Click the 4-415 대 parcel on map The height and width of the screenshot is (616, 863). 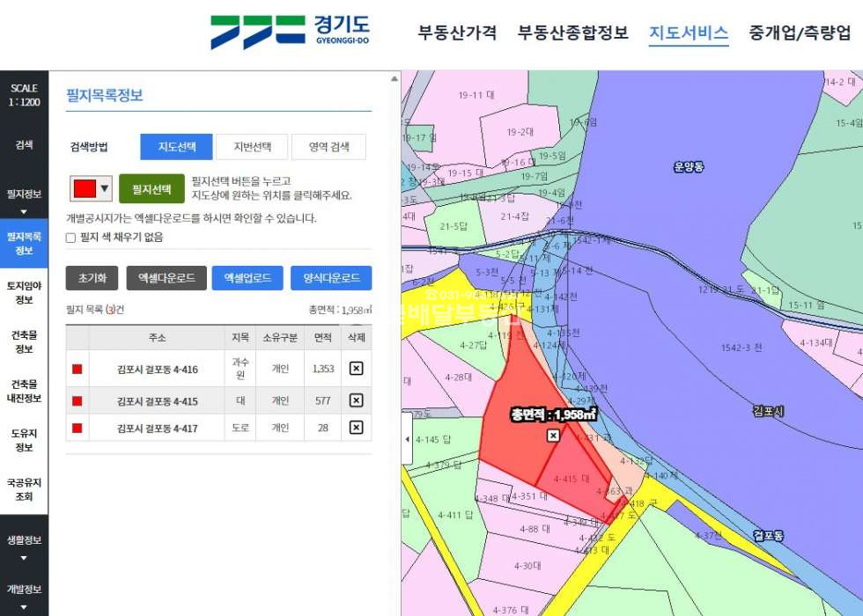coord(571,479)
